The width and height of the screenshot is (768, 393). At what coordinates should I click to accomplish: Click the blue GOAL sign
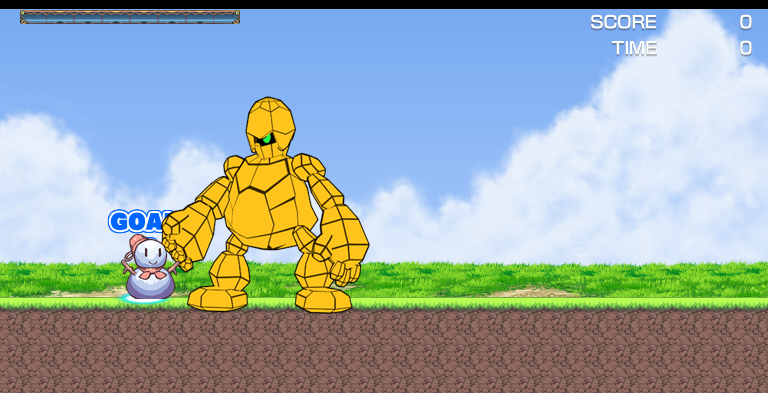click(140, 221)
